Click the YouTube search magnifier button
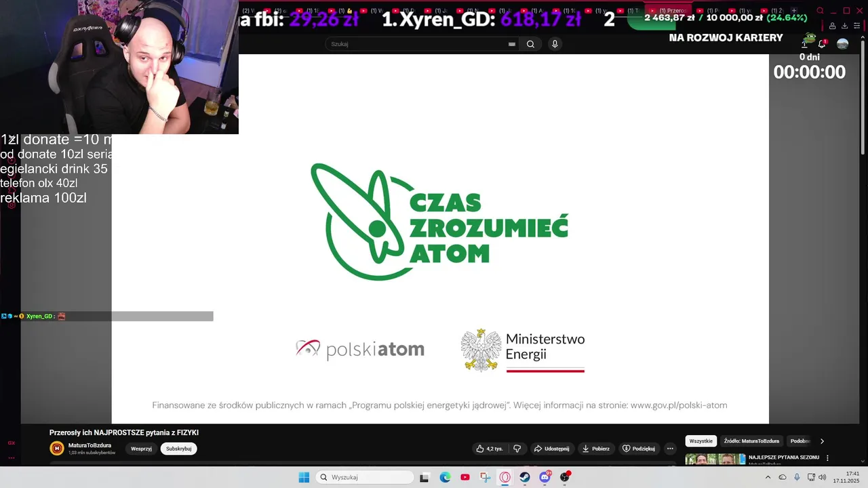Image resolution: width=868 pixels, height=488 pixels. 530,44
